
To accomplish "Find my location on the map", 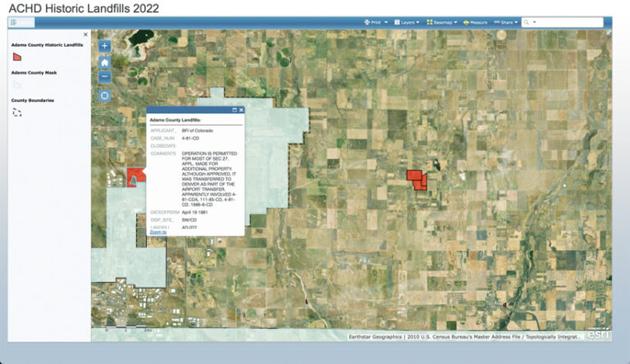I will click(104, 96).
